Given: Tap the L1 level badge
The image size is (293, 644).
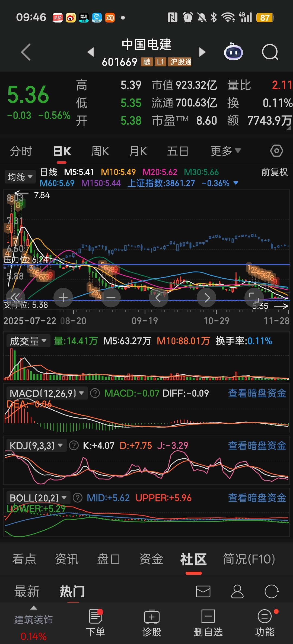Looking at the screenshot, I should tap(161, 62).
